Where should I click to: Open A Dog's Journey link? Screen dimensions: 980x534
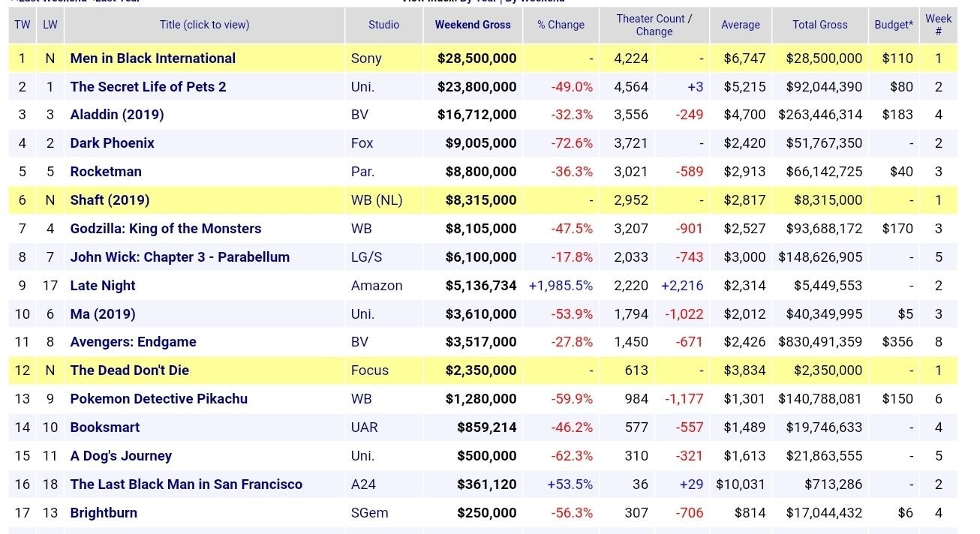pos(121,456)
